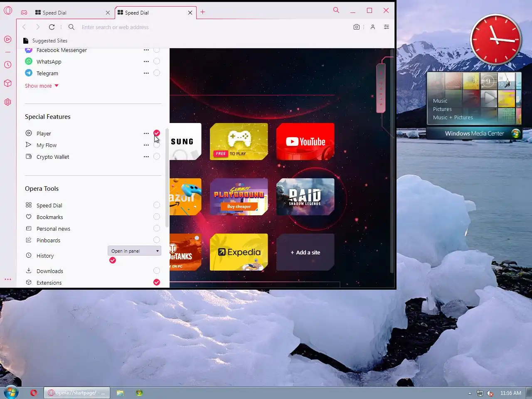Screen dimensions: 532x399
Task: Click the Personal news icon
Action: 29,228
